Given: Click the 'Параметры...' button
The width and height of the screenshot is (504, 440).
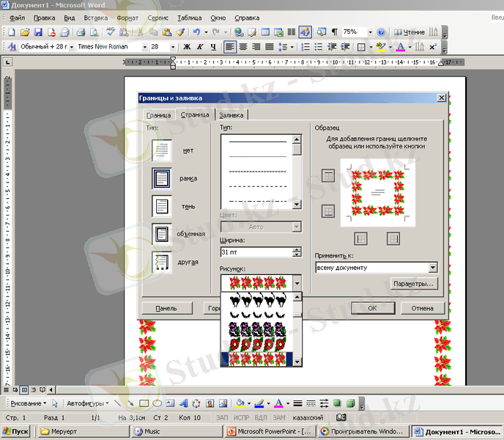Looking at the screenshot, I should tap(413, 284).
